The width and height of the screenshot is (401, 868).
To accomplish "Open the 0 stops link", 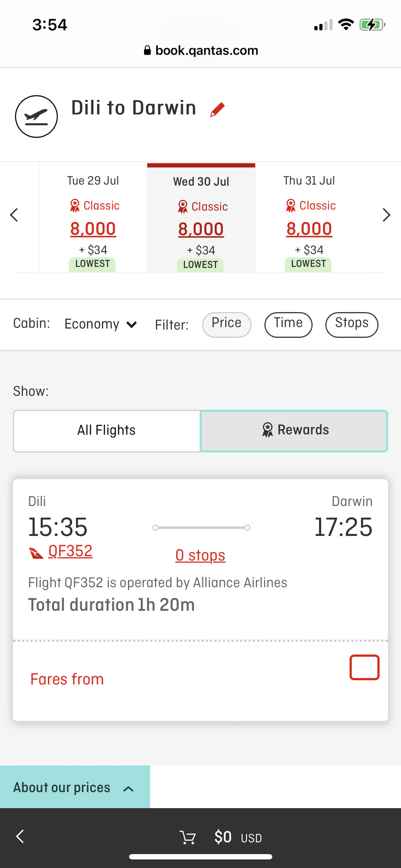I will click(200, 555).
